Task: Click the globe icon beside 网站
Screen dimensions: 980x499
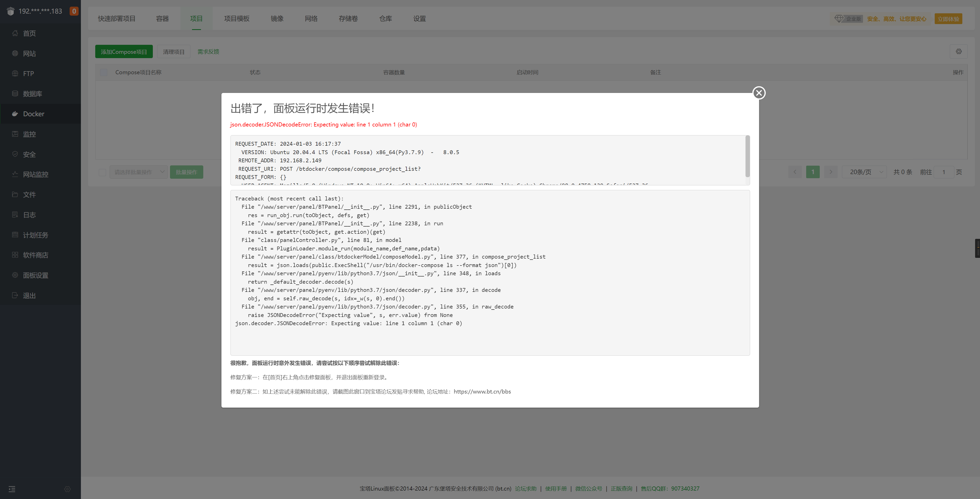Action: point(15,53)
